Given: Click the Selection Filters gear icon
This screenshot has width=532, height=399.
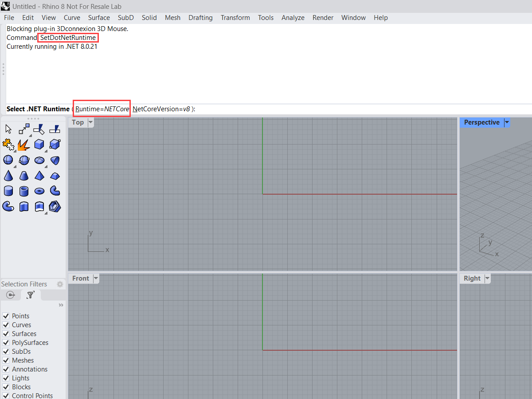Looking at the screenshot, I should 60,284.
